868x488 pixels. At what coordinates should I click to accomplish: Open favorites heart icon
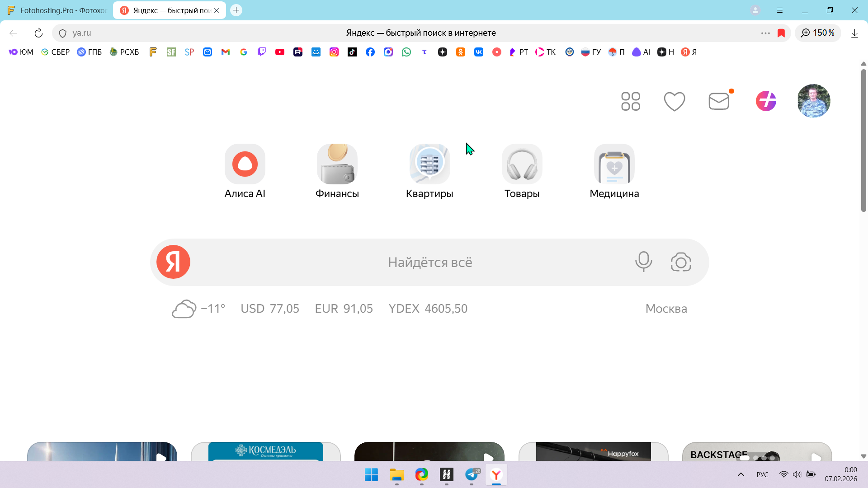(675, 101)
